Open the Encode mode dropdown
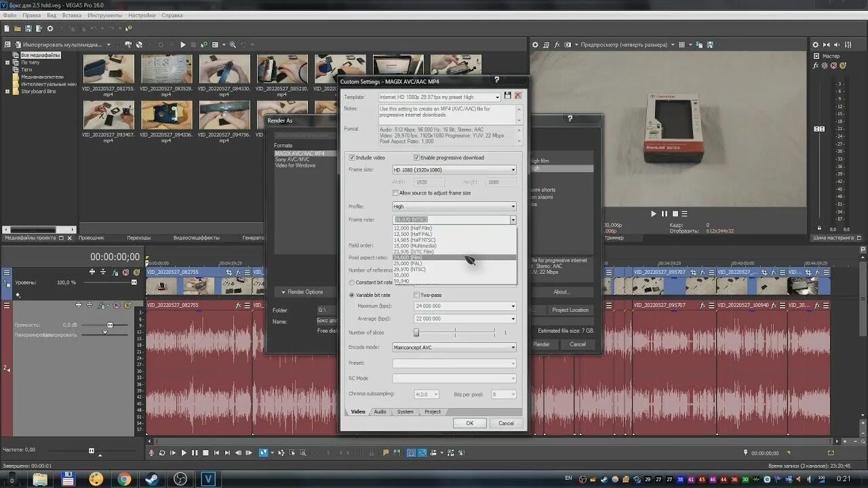868x488 pixels. point(513,347)
